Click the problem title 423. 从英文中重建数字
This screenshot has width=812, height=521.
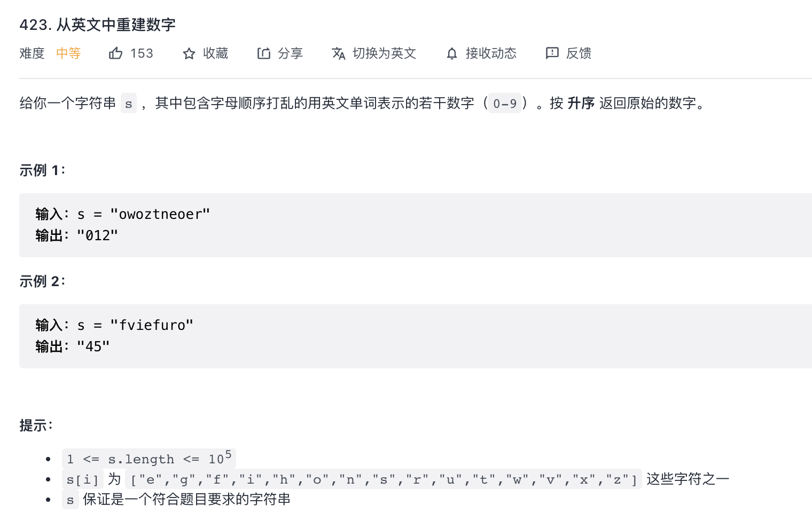click(x=97, y=25)
